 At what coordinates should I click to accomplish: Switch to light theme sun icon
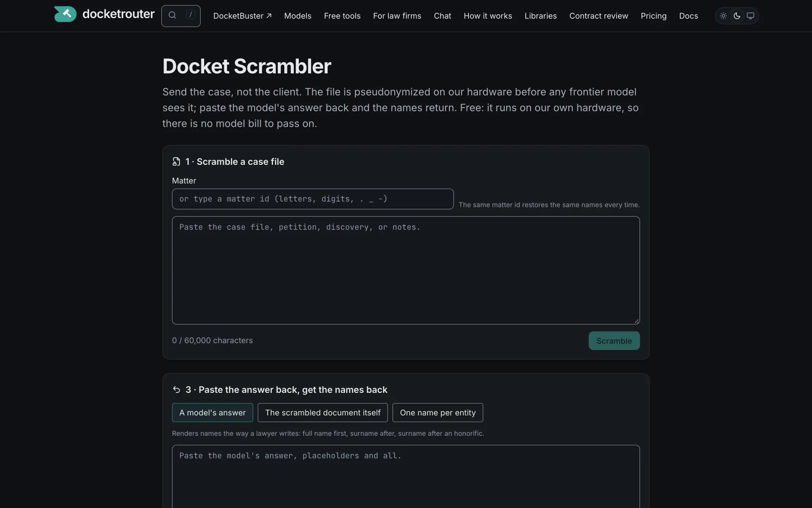723,16
